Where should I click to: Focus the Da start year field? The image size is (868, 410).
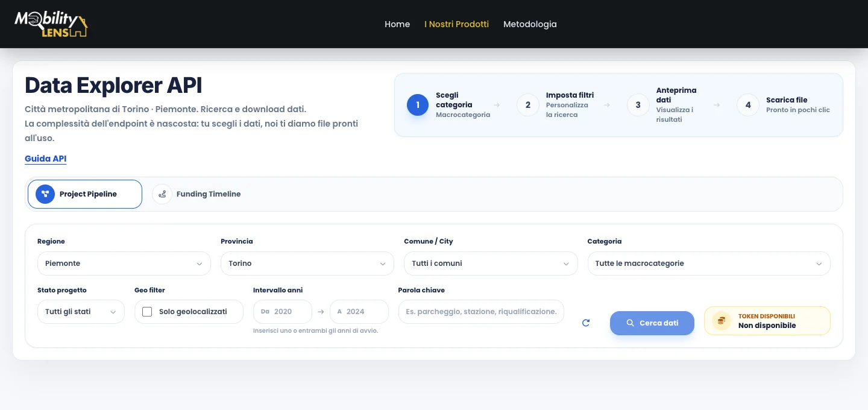pos(283,312)
